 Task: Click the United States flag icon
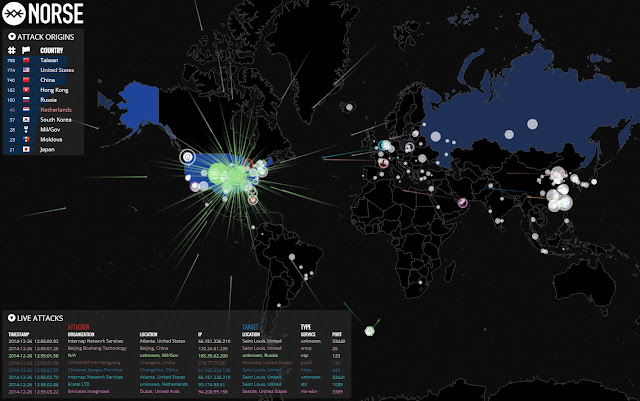click(x=26, y=70)
